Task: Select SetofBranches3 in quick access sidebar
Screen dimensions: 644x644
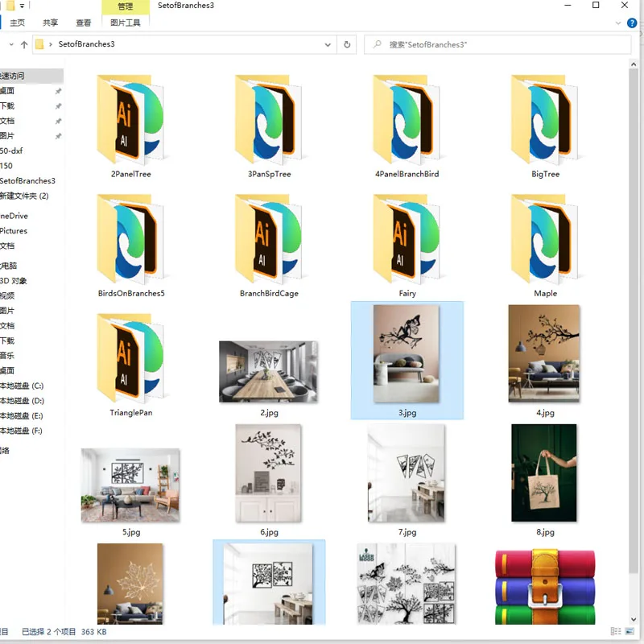Action: 27,180
